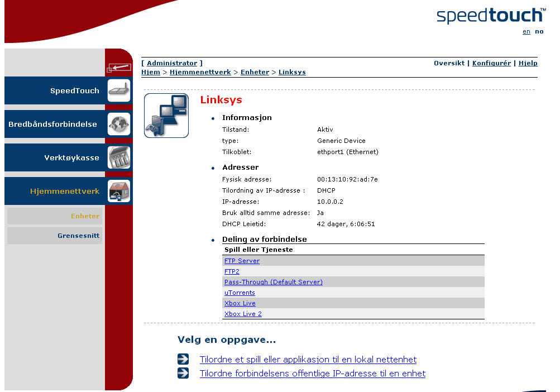The height and width of the screenshot is (392, 560).
Task: Click the SpeedTouch modem icon
Action: point(119,90)
